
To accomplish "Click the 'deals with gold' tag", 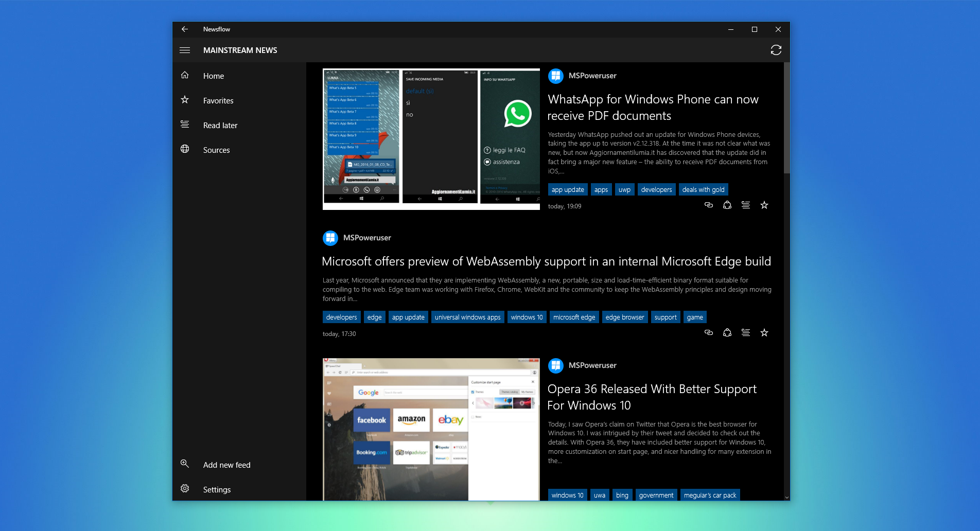I will pos(703,189).
